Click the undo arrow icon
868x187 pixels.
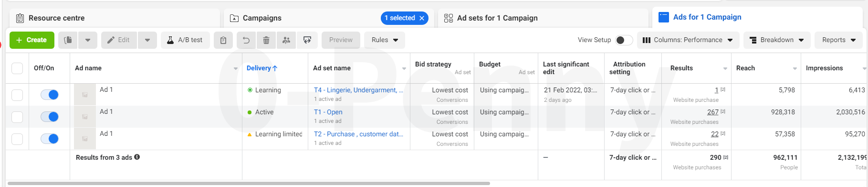pyautogui.click(x=246, y=40)
